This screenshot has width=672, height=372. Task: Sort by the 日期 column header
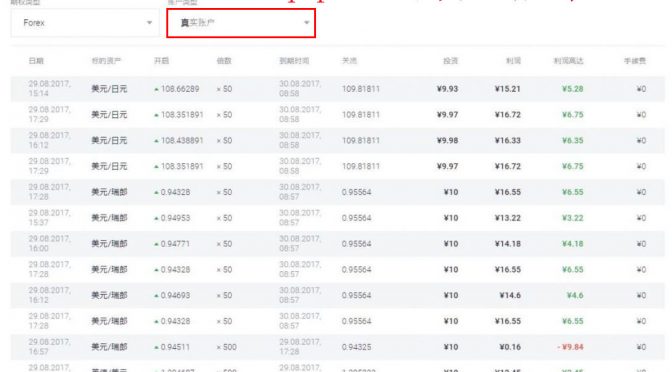click(36, 61)
